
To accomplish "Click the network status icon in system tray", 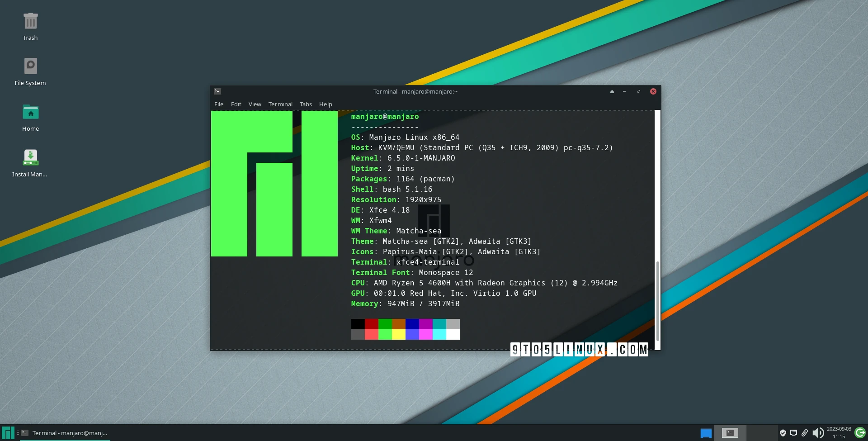I will [x=793, y=433].
